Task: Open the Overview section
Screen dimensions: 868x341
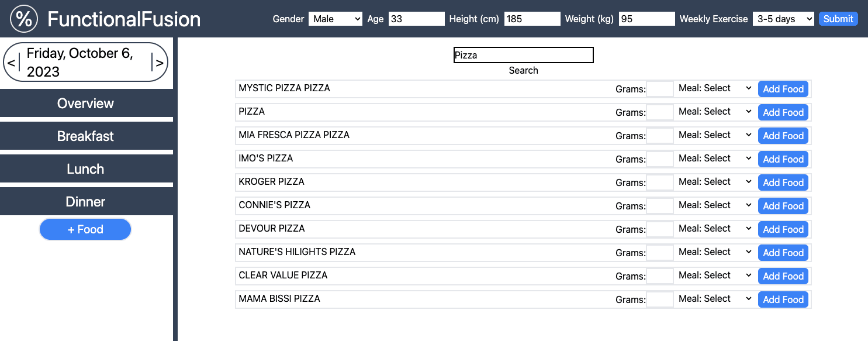Action: (85, 104)
